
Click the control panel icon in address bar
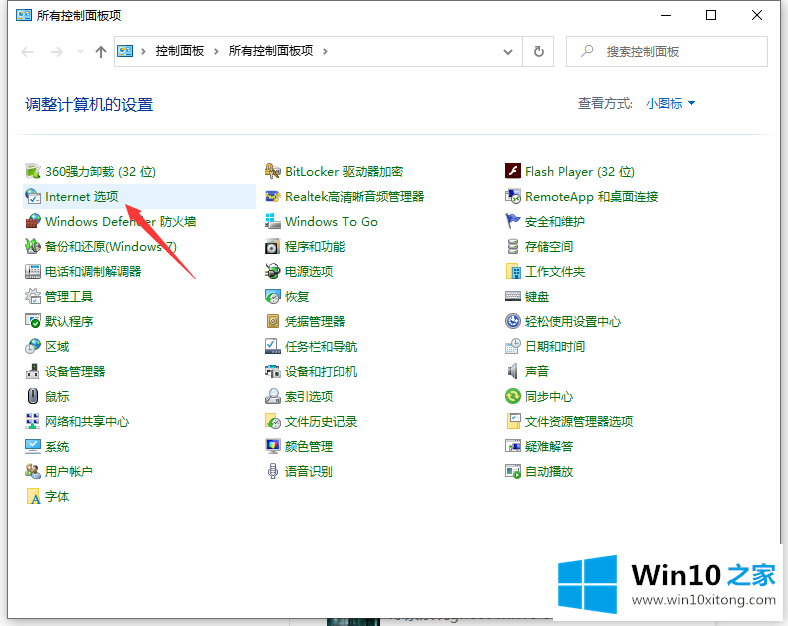coord(125,51)
